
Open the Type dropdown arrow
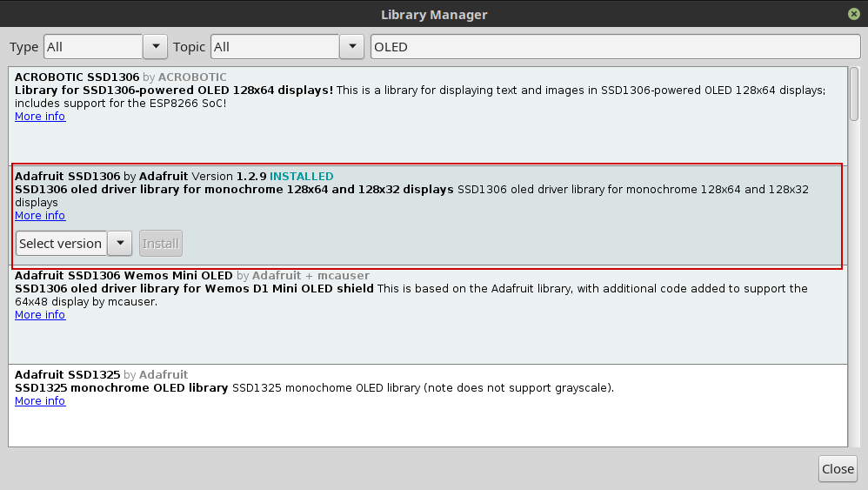pyautogui.click(x=156, y=46)
